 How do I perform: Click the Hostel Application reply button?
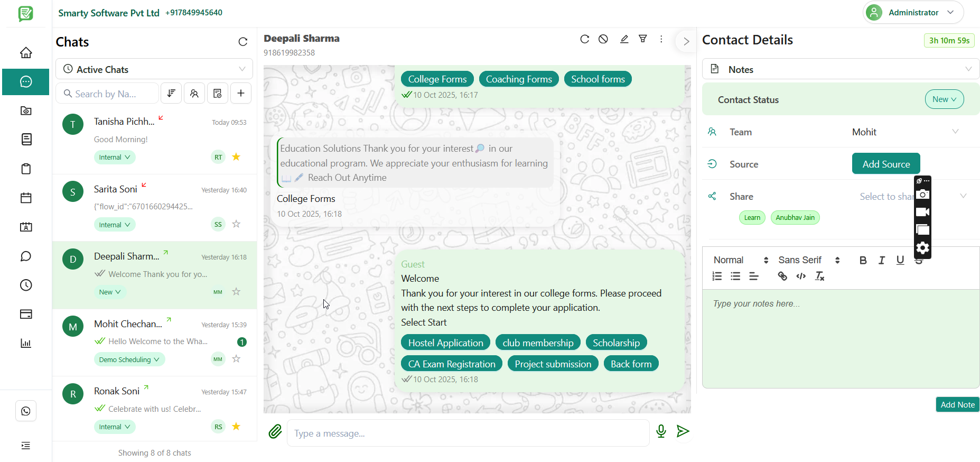(445, 343)
